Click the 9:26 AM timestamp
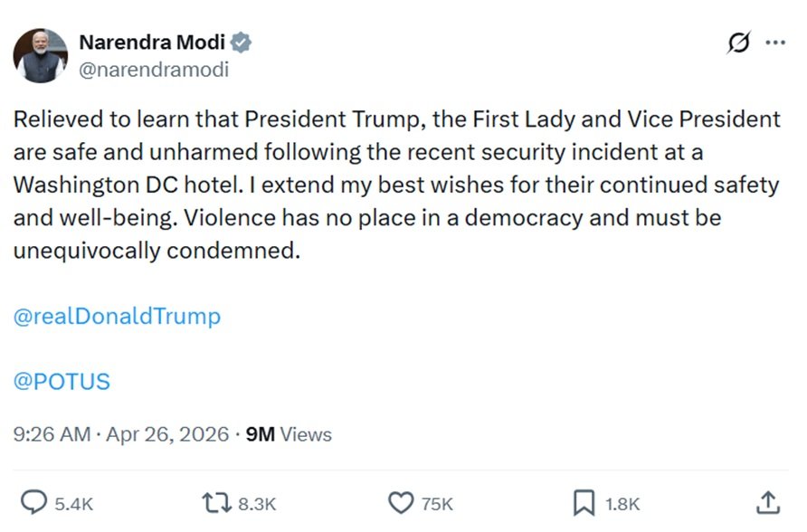Viewport: 807px width, 532px height. coord(52,434)
